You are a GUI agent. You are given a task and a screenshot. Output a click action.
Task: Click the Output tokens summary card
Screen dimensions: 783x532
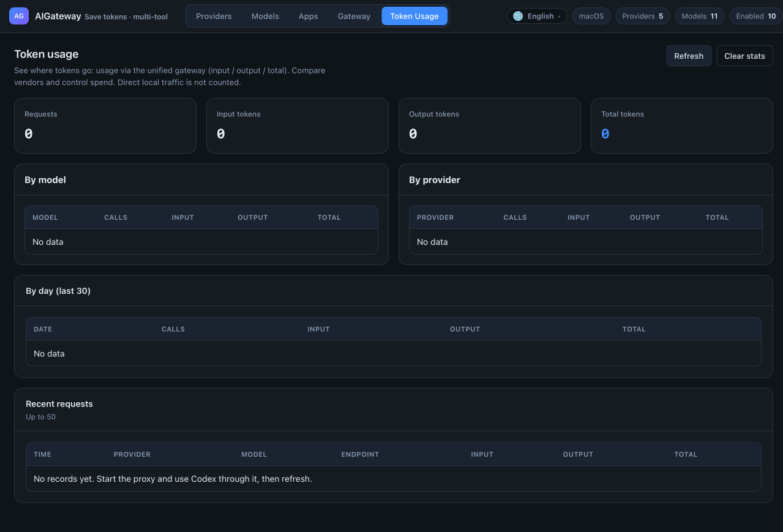pyautogui.click(x=490, y=126)
